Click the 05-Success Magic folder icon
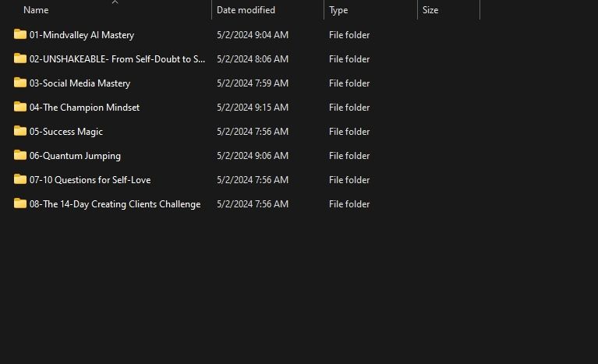The width and height of the screenshot is (598, 364). pyautogui.click(x=20, y=131)
